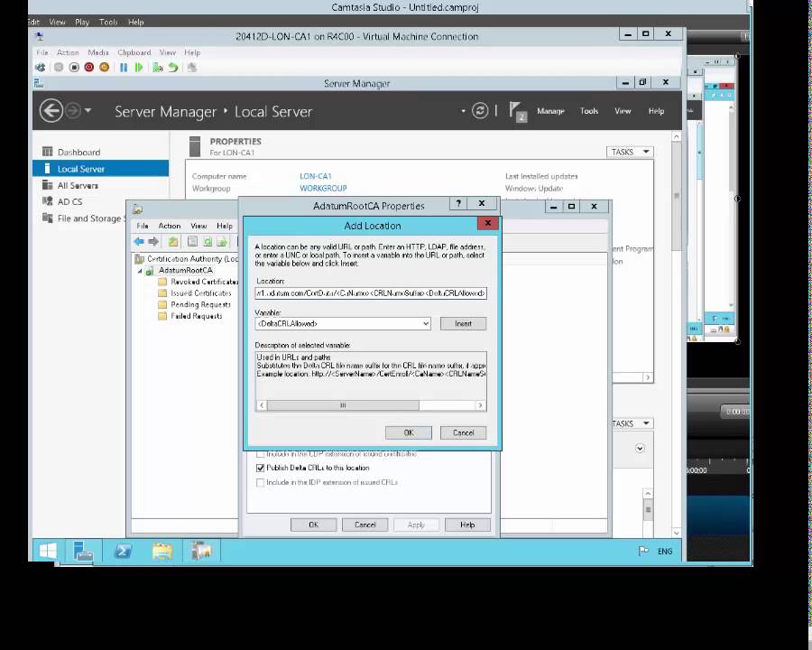Click the Up one level icon in CA toolbar

click(x=173, y=242)
